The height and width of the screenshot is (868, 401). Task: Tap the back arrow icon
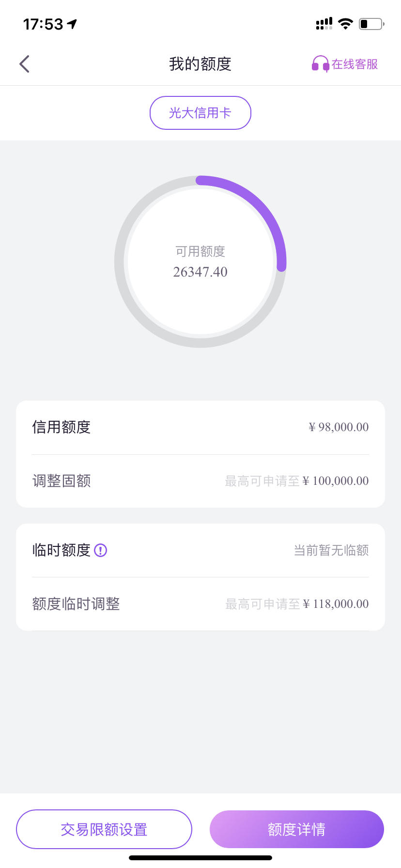[24, 64]
